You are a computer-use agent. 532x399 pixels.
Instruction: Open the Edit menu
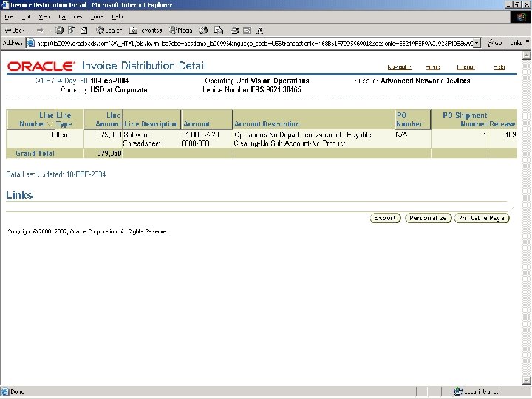26,16
